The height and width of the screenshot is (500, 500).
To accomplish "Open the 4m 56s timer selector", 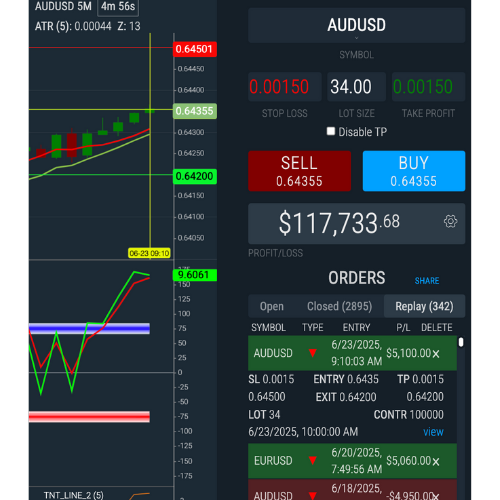I will pyautogui.click(x=118, y=7).
